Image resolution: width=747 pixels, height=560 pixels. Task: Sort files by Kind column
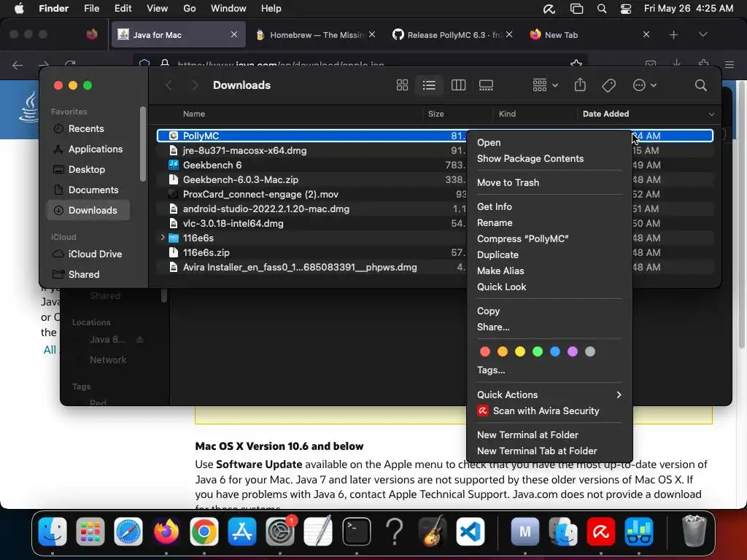pyautogui.click(x=507, y=114)
